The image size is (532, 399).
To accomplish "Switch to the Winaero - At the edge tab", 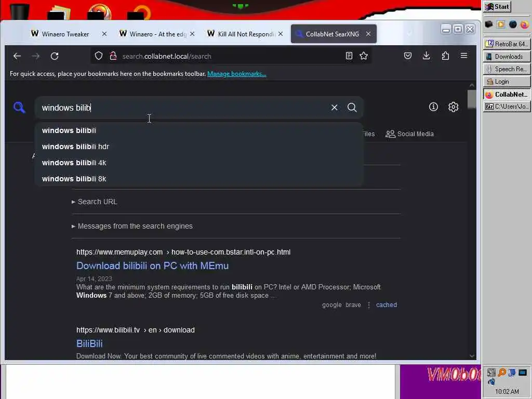I will click(158, 34).
